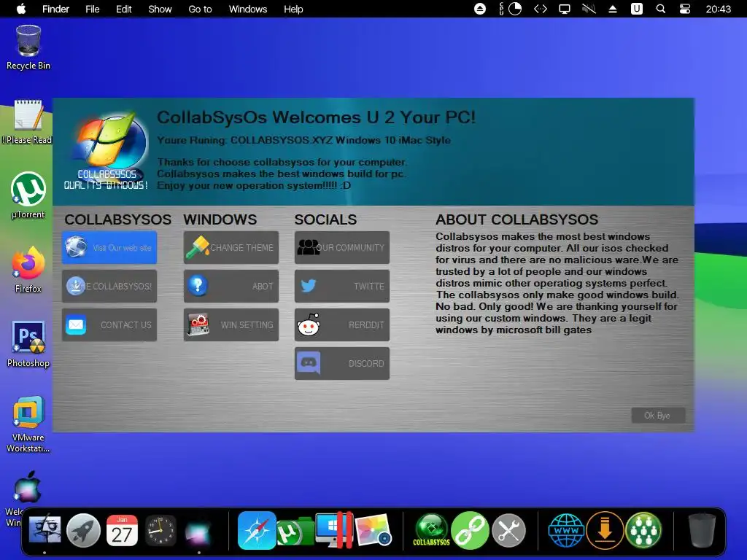The image size is (747, 560).
Task: Open the OUR COMMUNITY button
Action: coord(342,248)
